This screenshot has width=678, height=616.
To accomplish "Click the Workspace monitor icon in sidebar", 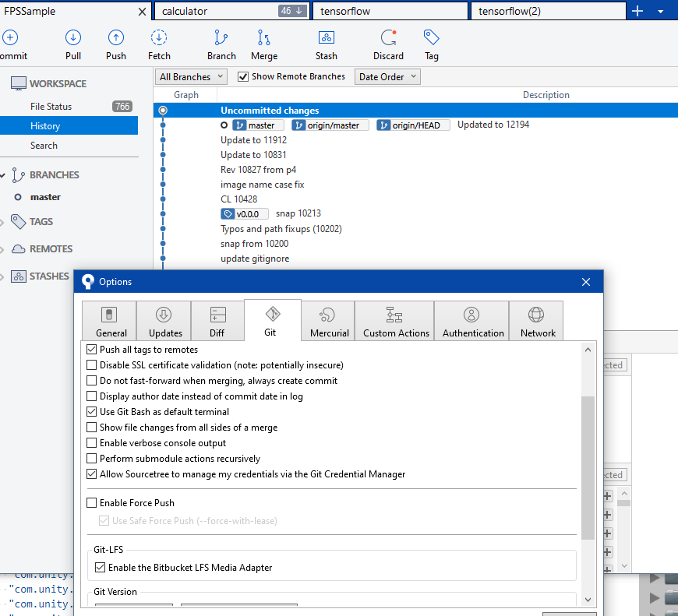I will click(x=19, y=83).
